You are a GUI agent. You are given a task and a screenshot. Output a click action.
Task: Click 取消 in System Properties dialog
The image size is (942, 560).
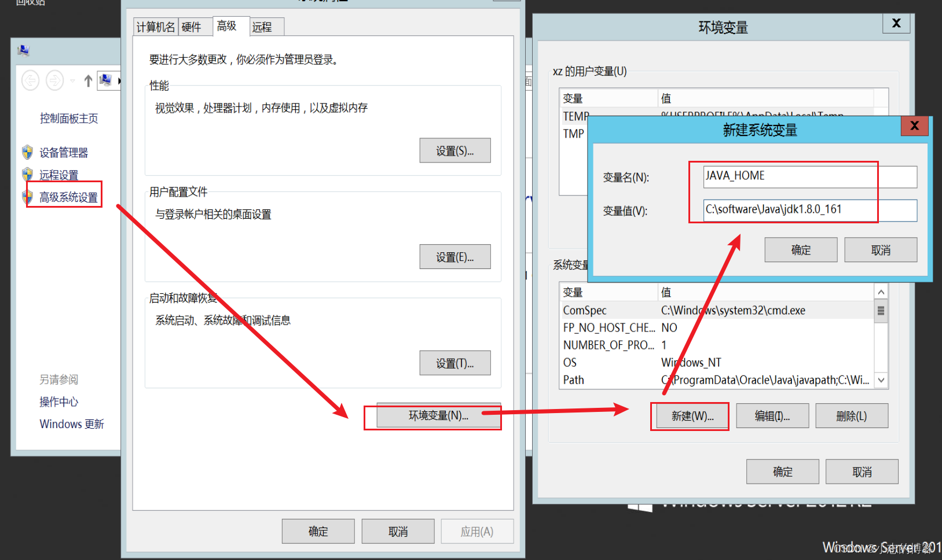398,531
